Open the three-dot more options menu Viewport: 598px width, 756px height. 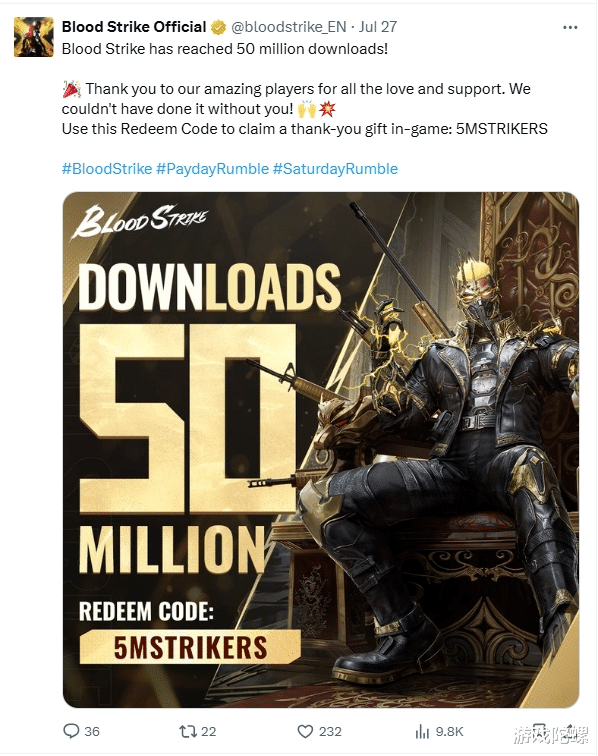570,27
